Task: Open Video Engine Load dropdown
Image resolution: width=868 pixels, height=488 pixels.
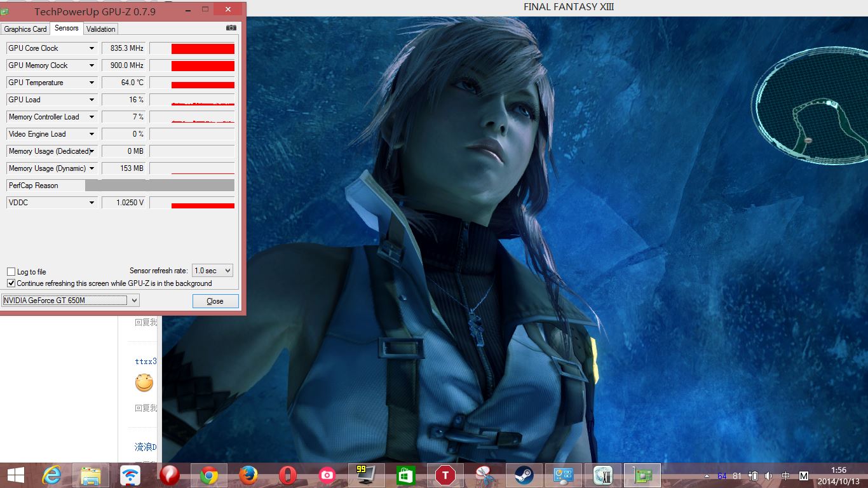Action: (92, 134)
